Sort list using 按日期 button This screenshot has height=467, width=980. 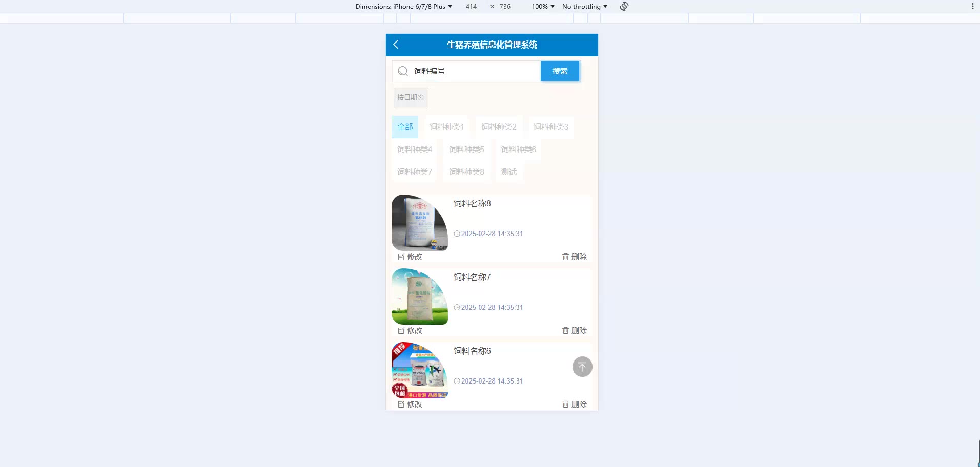point(411,97)
